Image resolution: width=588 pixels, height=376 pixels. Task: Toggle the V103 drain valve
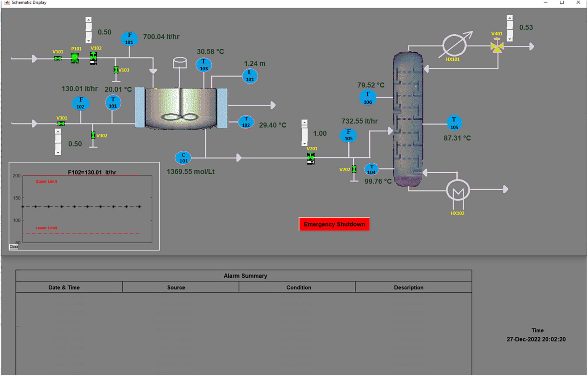(x=116, y=70)
